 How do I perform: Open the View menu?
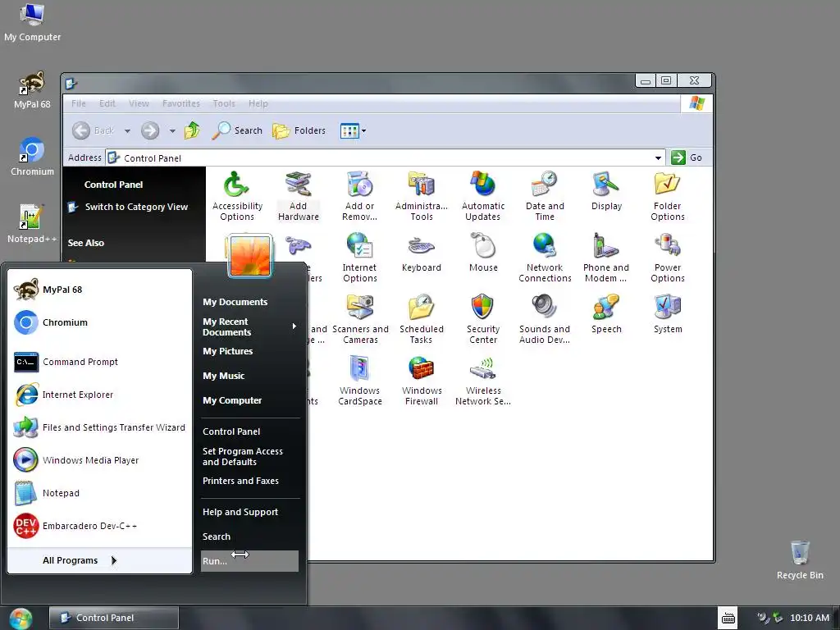pos(139,103)
